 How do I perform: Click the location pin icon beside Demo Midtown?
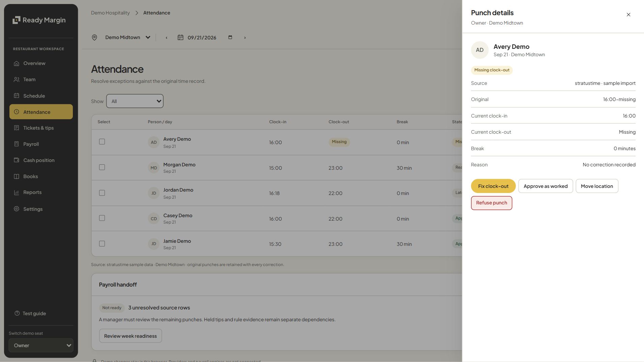pyautogui.click(x=94, y=37)
